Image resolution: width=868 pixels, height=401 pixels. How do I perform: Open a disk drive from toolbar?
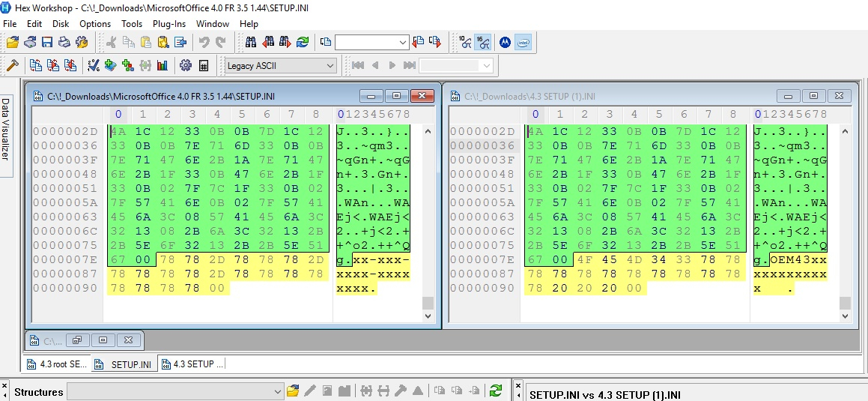tap(30, 42)
